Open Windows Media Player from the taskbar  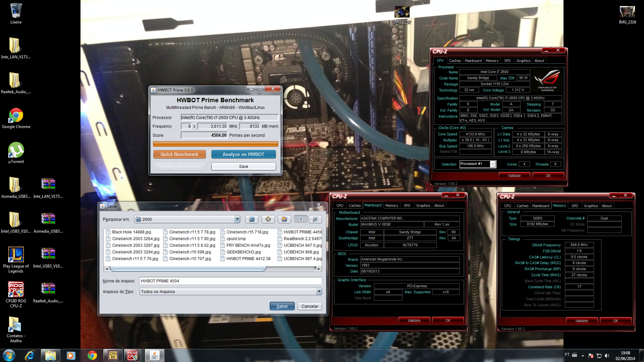[71, 355]
